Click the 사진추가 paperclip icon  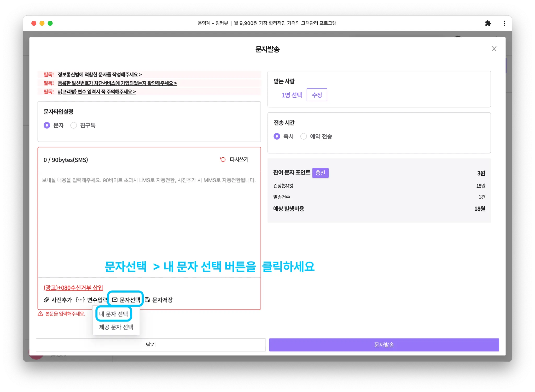[46, 300]
